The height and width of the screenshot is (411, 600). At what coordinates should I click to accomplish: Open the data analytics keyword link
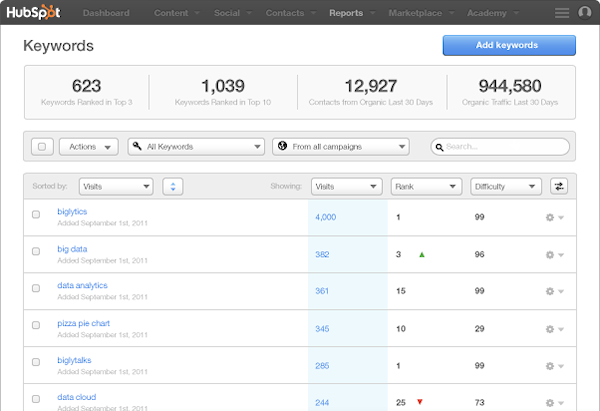[82, 285]
